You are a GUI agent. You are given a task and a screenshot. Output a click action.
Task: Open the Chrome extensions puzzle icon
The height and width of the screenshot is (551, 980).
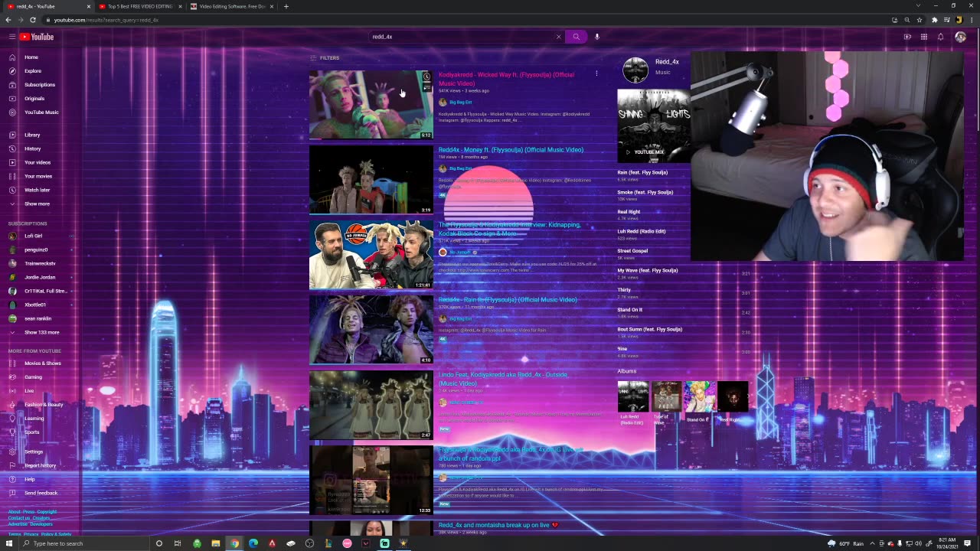[934, 20]
